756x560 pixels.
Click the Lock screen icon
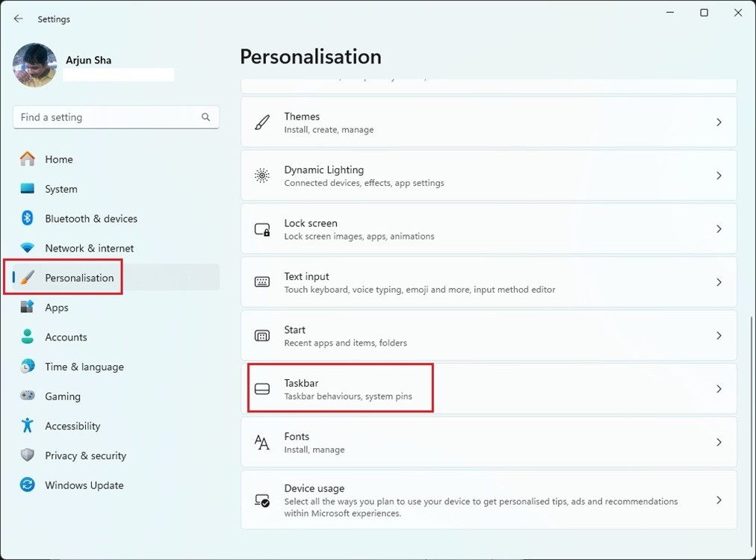tap(262, 229)
